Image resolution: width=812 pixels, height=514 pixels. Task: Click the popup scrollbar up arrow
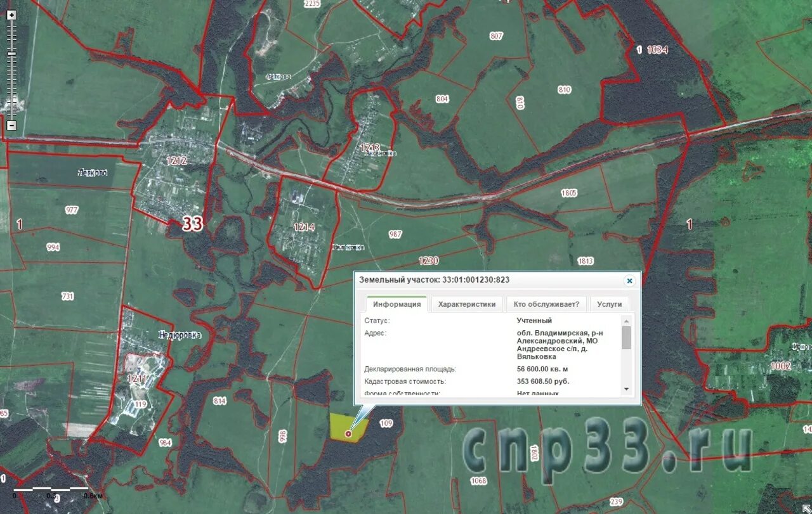point(627,320)
